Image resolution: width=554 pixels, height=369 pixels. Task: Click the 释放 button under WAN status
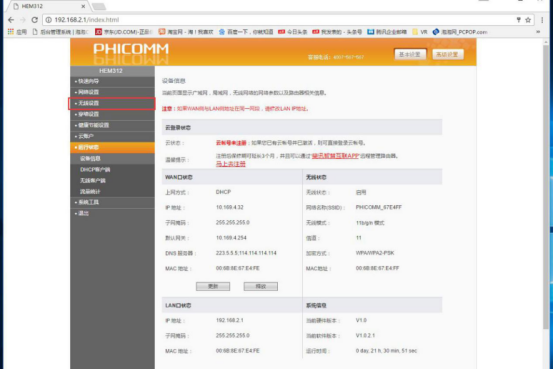[261, 286]
